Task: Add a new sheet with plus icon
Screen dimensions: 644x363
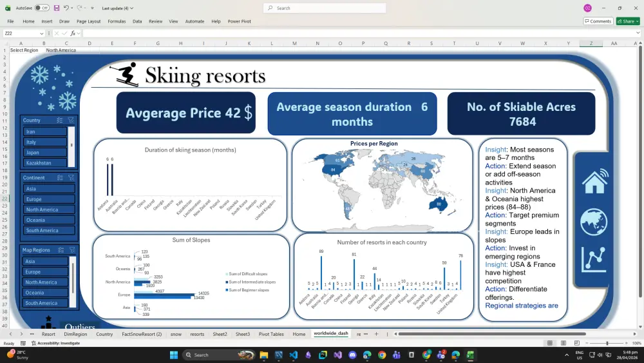Action: [x=376, y=334]
